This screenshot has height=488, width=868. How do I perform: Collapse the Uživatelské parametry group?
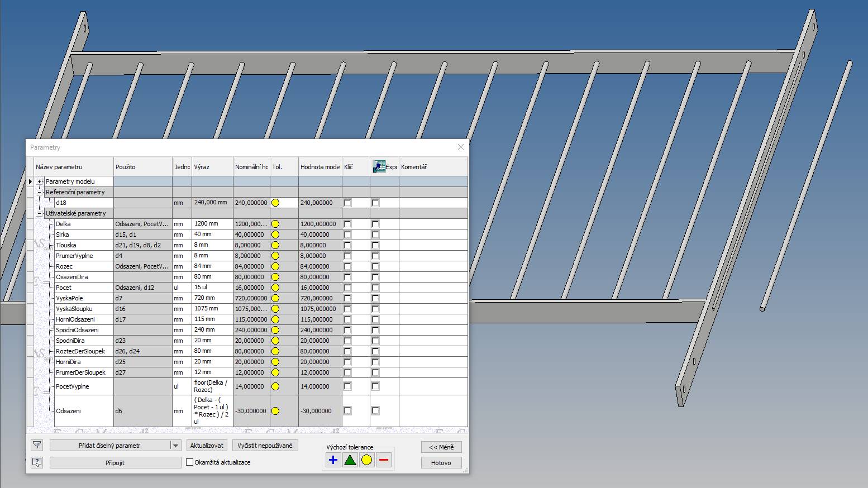tap(40, 213)
